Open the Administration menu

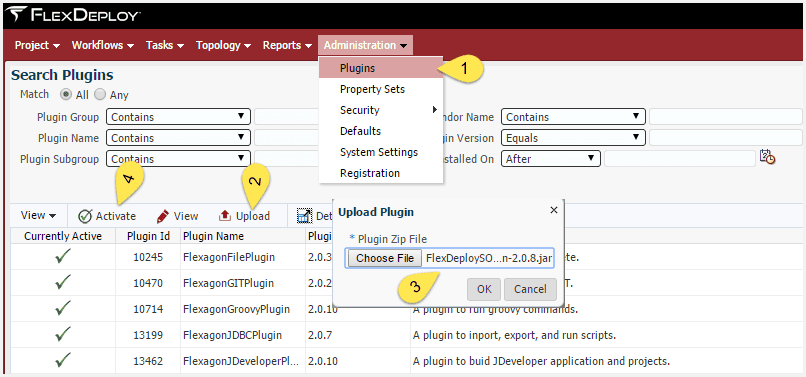[x=365, y=45]
